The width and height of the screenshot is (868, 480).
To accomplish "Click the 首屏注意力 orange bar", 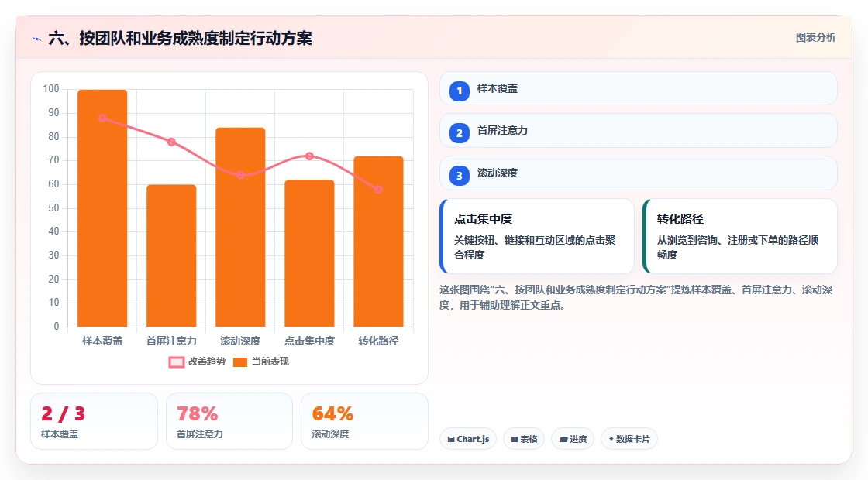I will (x=171, y=255).
